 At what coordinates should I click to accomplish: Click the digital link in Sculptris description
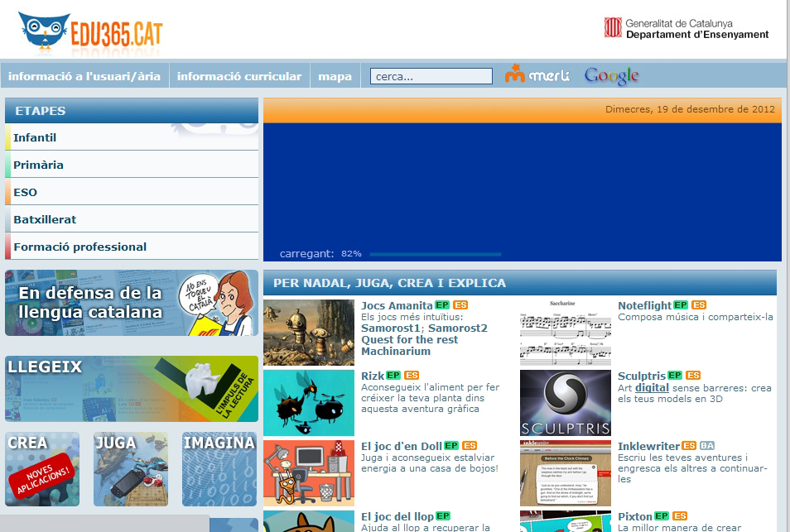652,388
